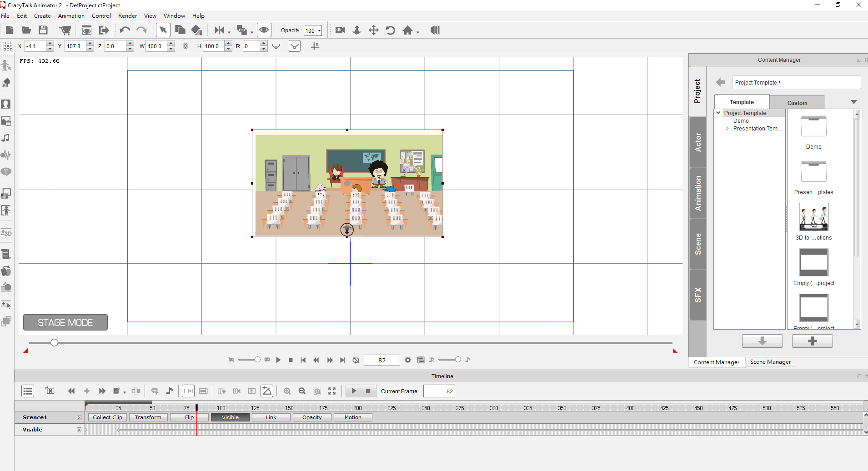Click the Actor composer sidebar icon

click(x=6, y=65)
